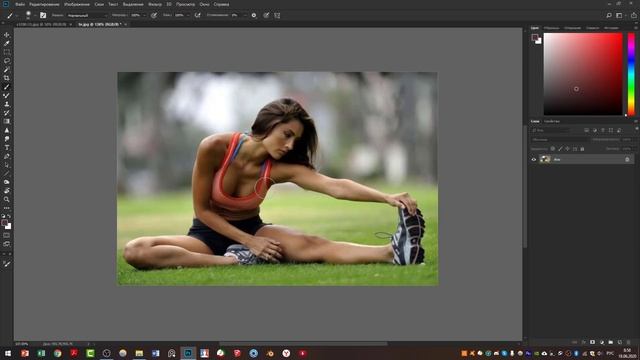Select the Eyedropper tool
The height and width of the screenshot is (360, 640).
pyautogui.click(x=7, y=43)
